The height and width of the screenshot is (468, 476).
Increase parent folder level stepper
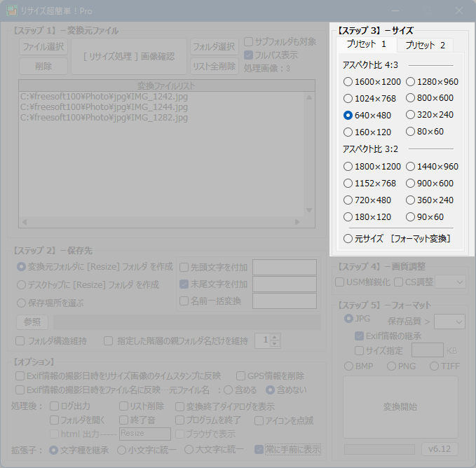tap(275, 337)
